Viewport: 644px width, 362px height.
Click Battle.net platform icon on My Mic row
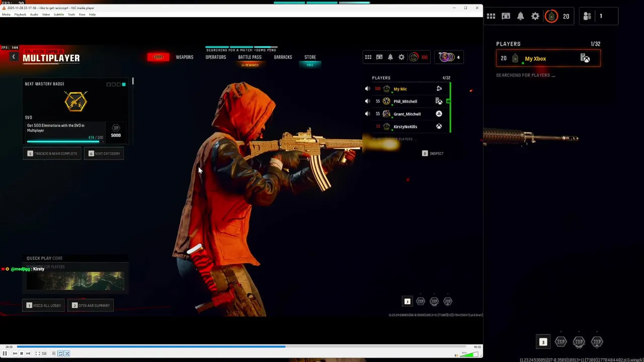pos(439,89)
